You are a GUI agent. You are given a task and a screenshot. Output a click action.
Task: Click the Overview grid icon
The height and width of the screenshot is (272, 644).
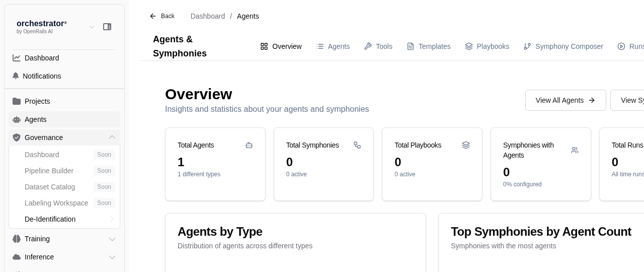(x=264, y=46)
